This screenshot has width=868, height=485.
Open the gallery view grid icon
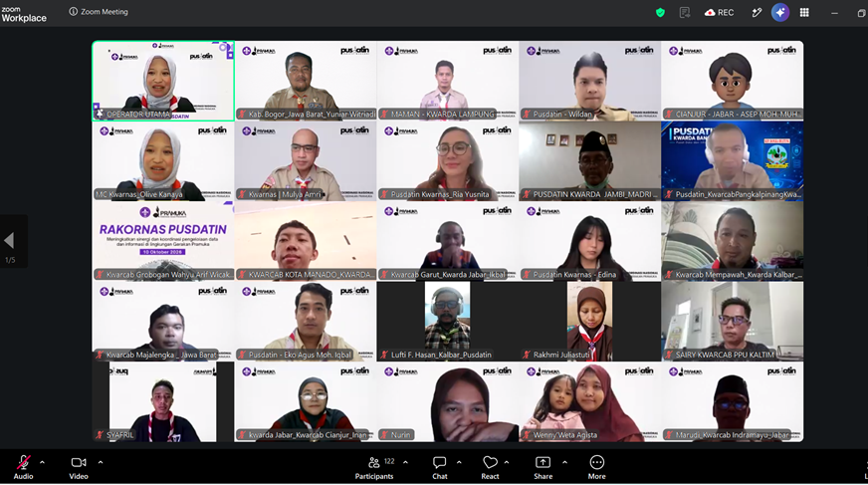[804, 12]
